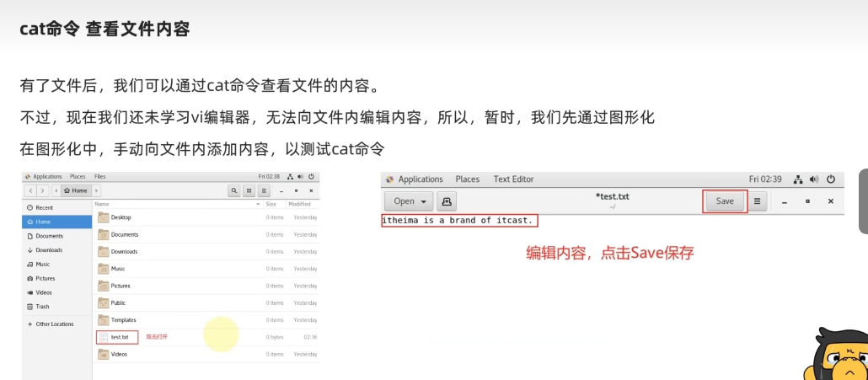Image resolution: width=868 pixels, height=380 pixels.
Task: Click the power icon in Text Editor top bar
Action: [x=830, y=179]
